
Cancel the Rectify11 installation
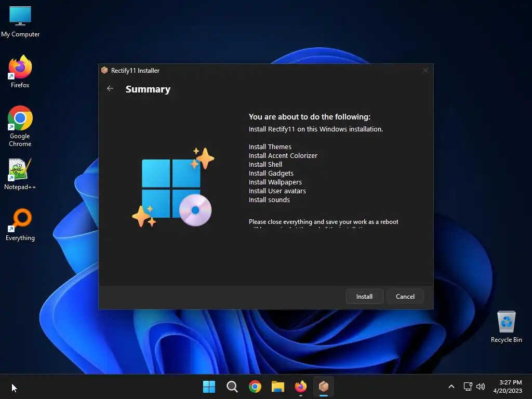(x=405, y=296)
